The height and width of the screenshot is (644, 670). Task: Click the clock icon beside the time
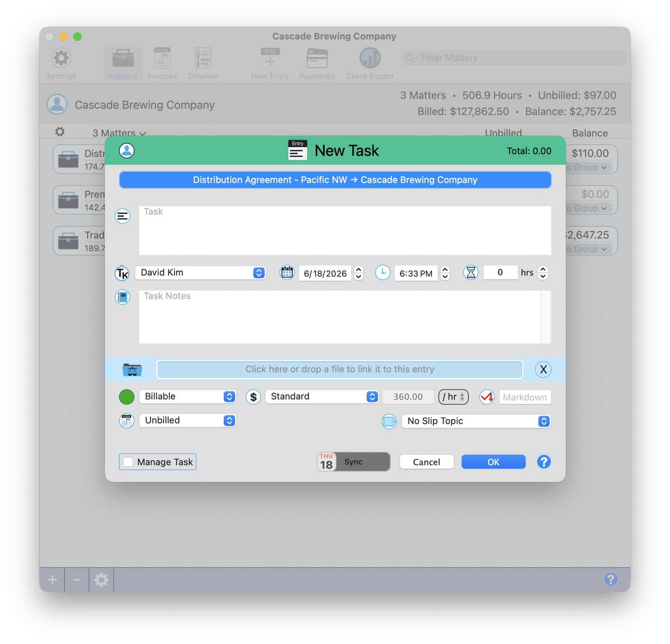tap(382, 273)
